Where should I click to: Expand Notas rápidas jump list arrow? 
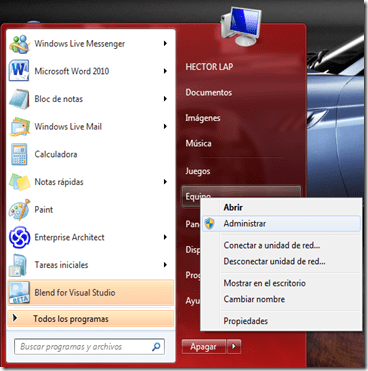click(x=165, y=182)
